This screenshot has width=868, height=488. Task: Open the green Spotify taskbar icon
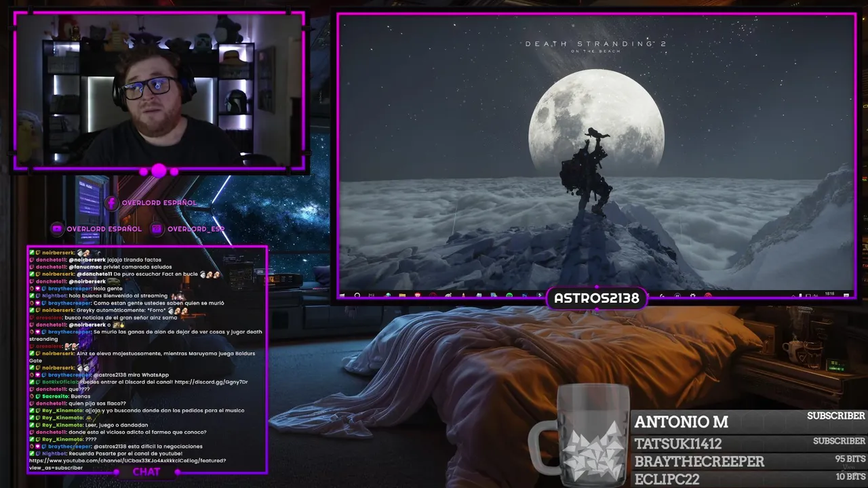(x=509, y=296)
